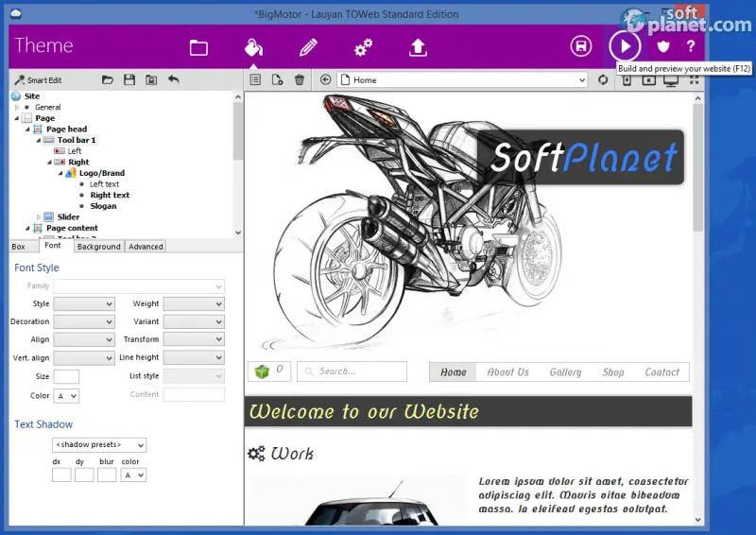Click the back arrow navigation icon
This screenshot has width=756, height=535.
tap(325, 79)
